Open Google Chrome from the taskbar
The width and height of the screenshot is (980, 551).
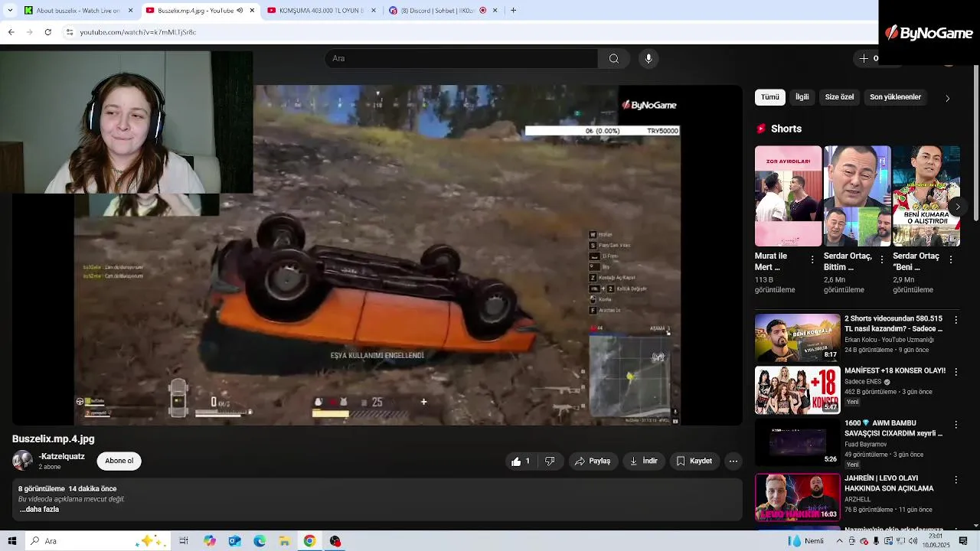click(x=309, y=541)
